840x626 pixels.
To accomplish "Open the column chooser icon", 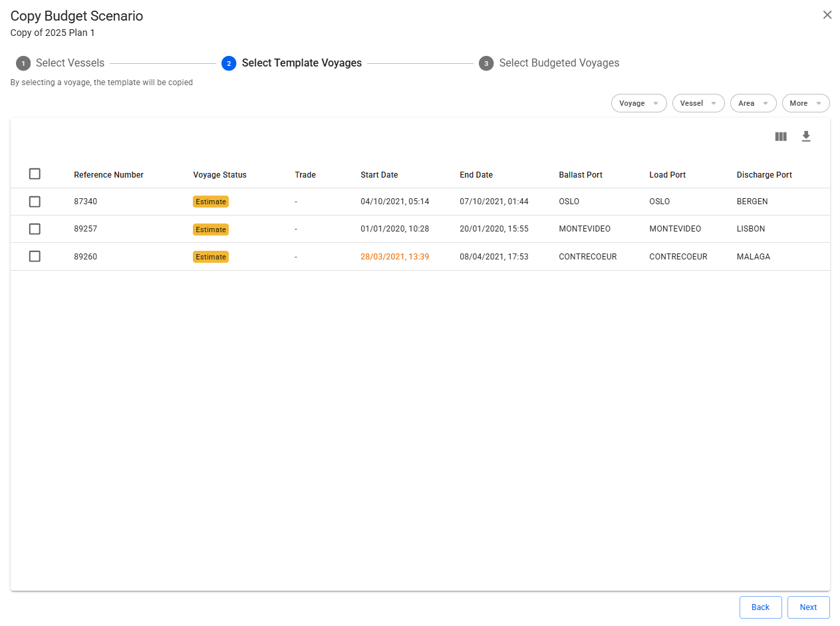I will point(781,136).
